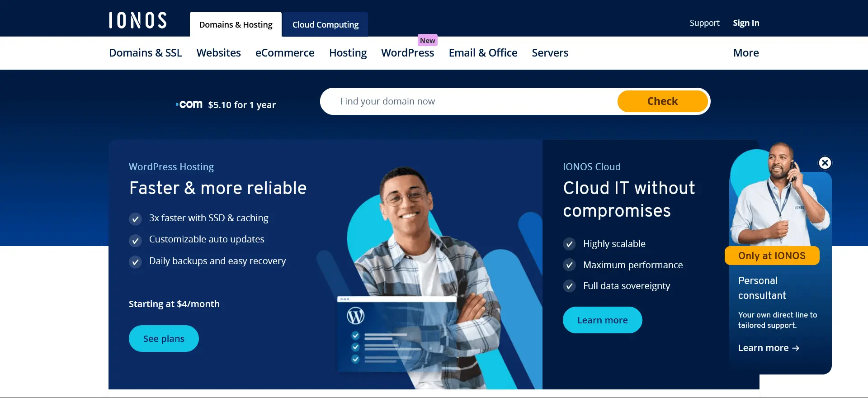
Task: Click checkmark icon beside 'Maximum performance'
Action: click(x=569, y=265)
